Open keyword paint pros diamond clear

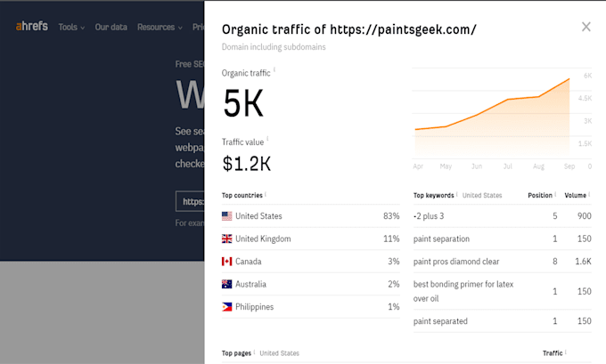(x=456, y=262)
